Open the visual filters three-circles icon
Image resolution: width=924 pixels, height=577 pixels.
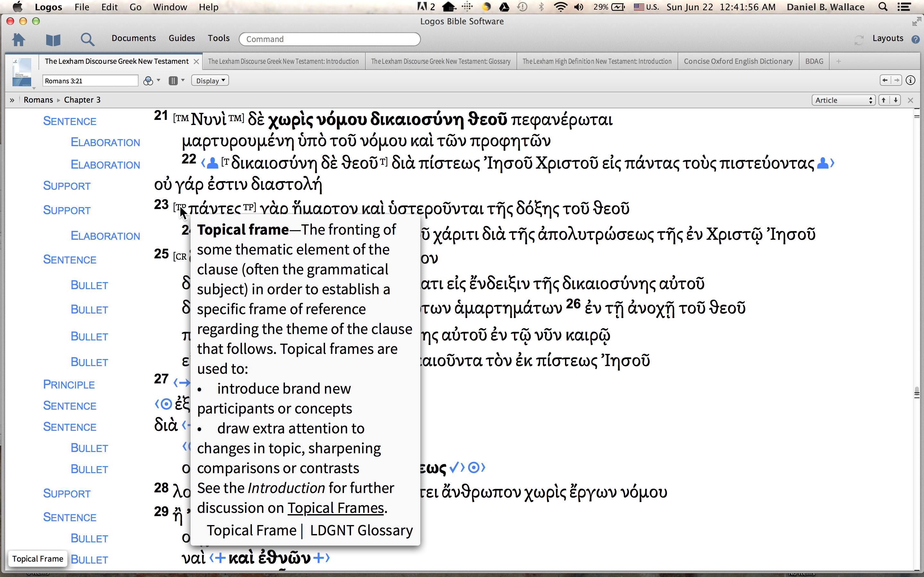pyautogui.click(x=148, y=81)
